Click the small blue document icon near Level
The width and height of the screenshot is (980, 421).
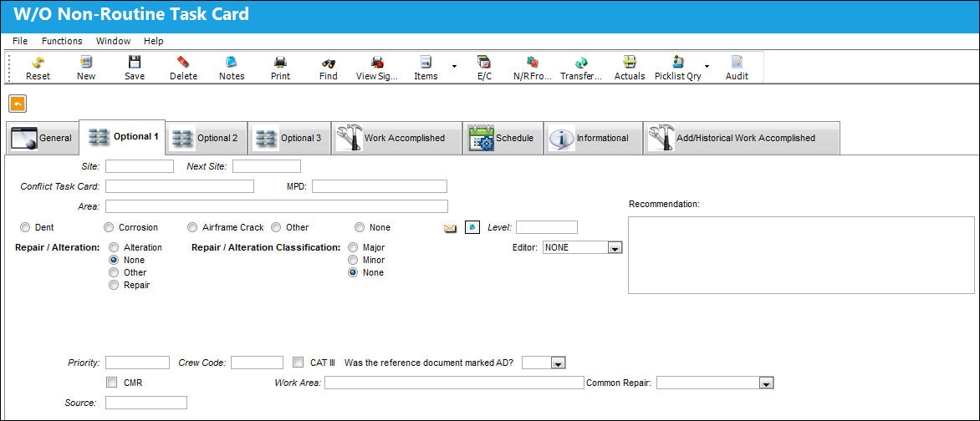[x=472, y=227]
